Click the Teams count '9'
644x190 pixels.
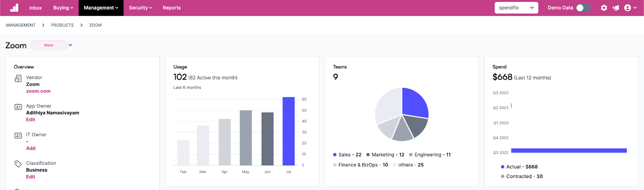point(336,77)
